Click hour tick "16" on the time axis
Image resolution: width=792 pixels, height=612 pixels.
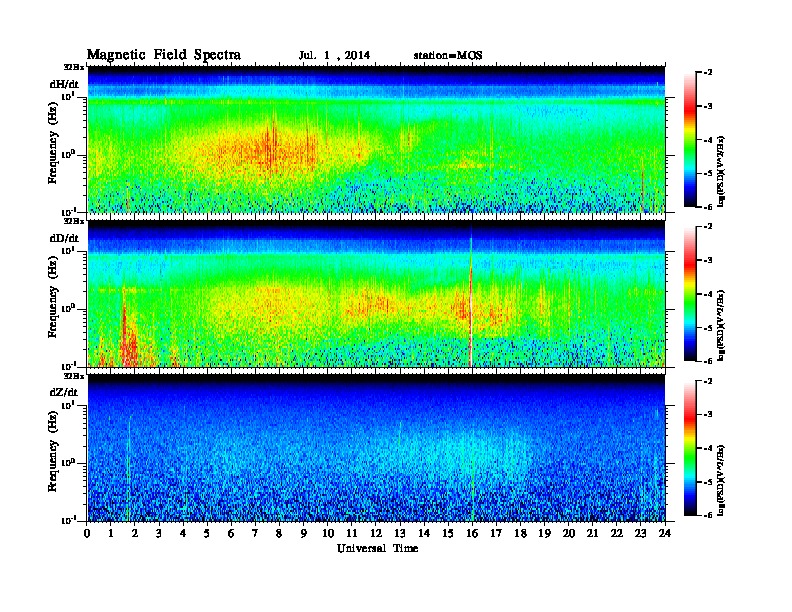(472, 534)
